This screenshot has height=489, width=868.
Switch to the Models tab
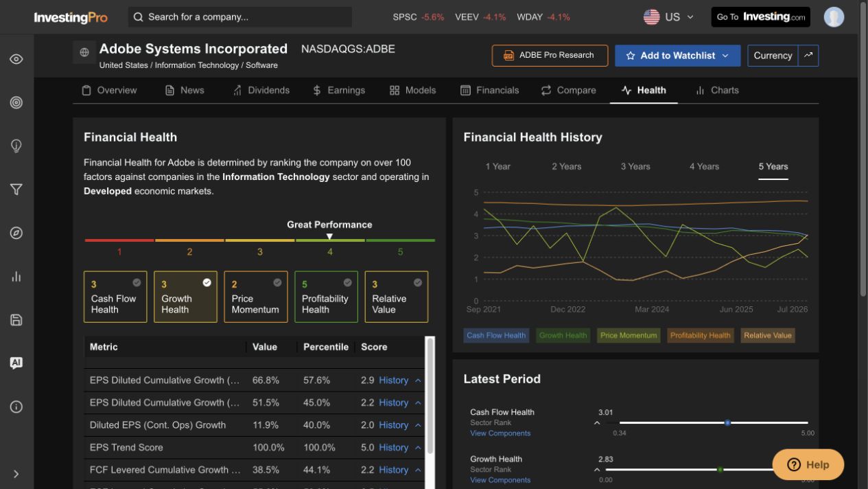(412, 90)
